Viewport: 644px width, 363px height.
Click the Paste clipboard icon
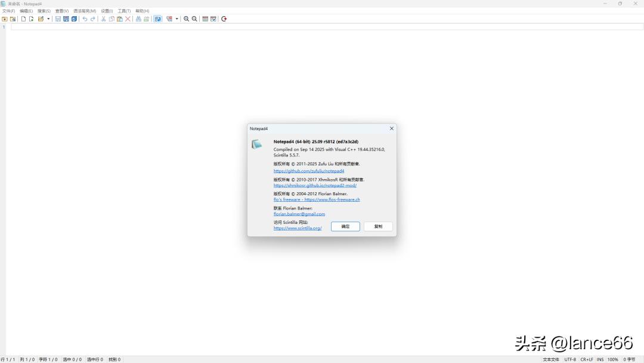(119, 19)
